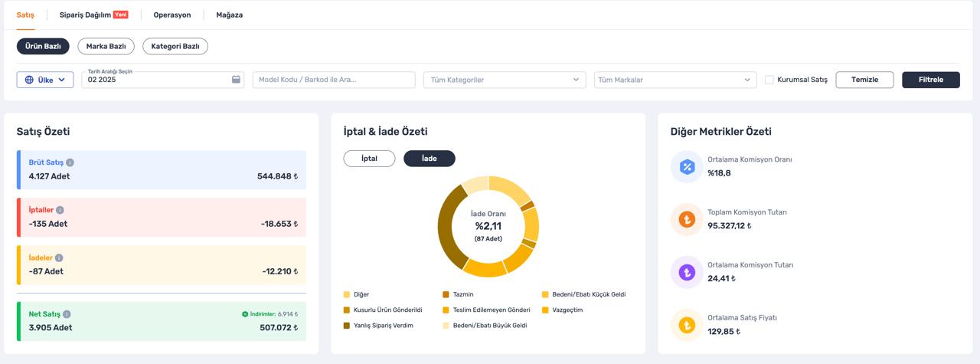Click the info icon beside Brüt Satış
Viewport: 980px width, 364px height.
tap(70, 162)
